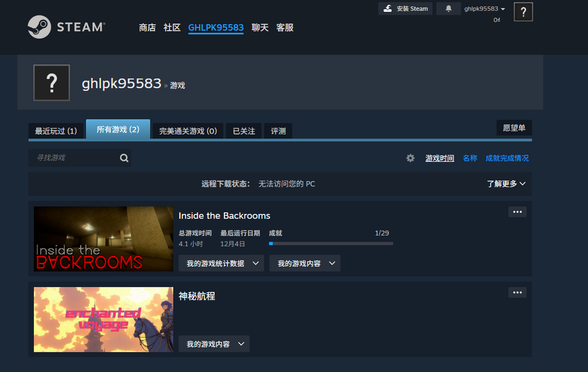Open the notification bell
The height and width of the screenshot is (372, 588).
point(448,8)
